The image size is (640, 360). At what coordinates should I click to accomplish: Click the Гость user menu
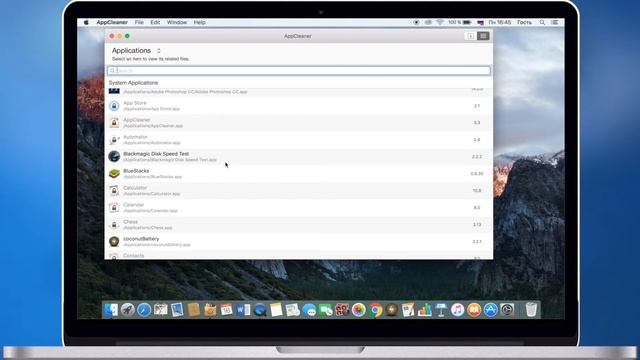click(524, 22)
